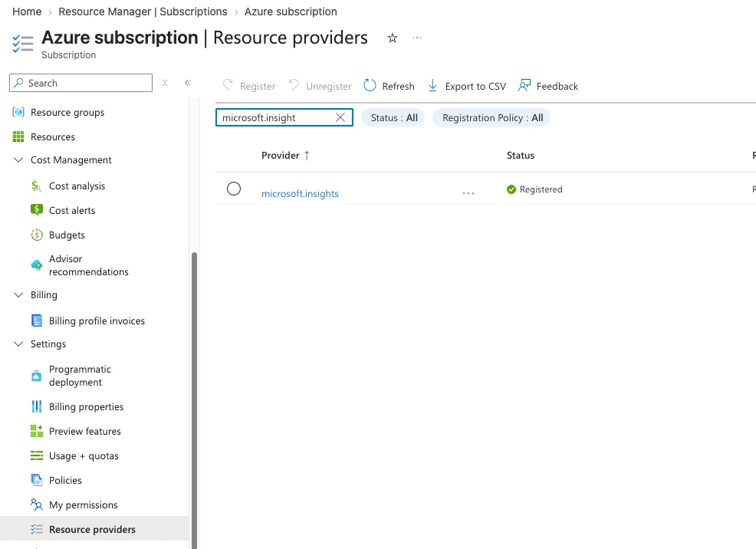Click the Advisor recommendations cloud icon
The height and width of the screenshot is (549, 756).
[37, 265]
